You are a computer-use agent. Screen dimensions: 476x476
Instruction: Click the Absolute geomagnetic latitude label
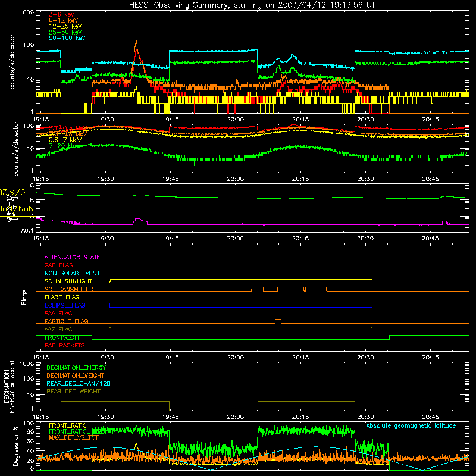point(411,425)
